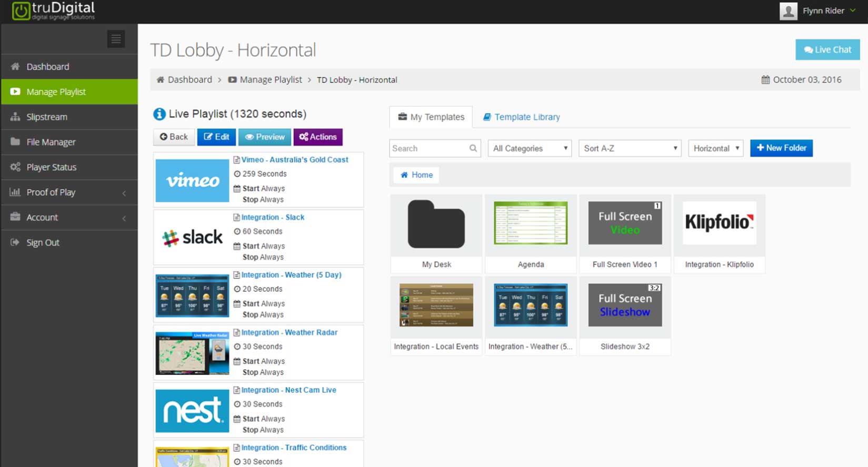Click Sign Out in the sidebar
The image size is (868, 467).
[69, 242]
